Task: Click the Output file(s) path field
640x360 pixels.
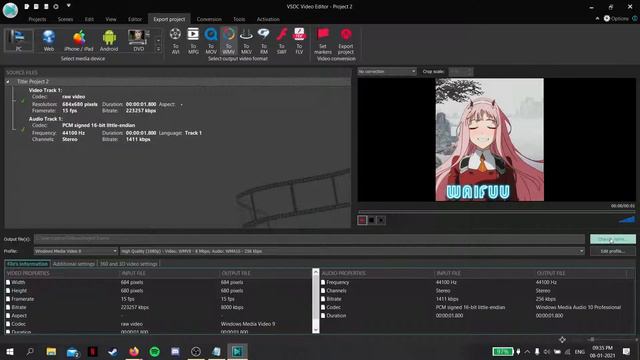Action: coord(310,239)
